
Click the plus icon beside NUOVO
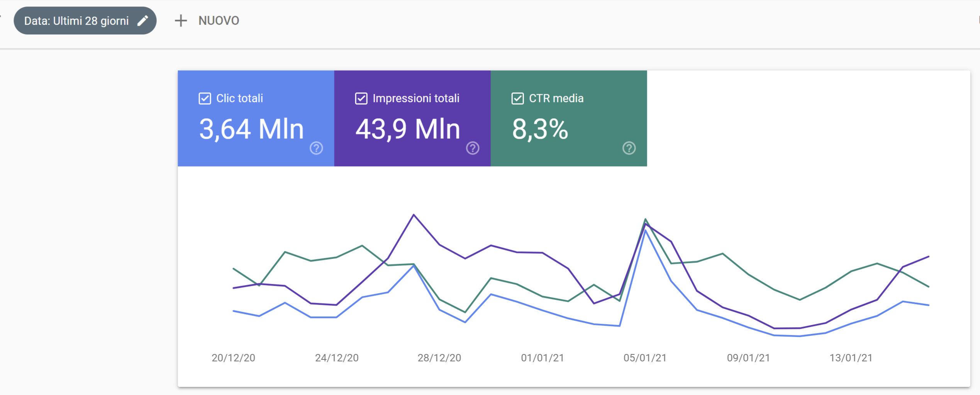pyautogui.click(x=181, y=20)
